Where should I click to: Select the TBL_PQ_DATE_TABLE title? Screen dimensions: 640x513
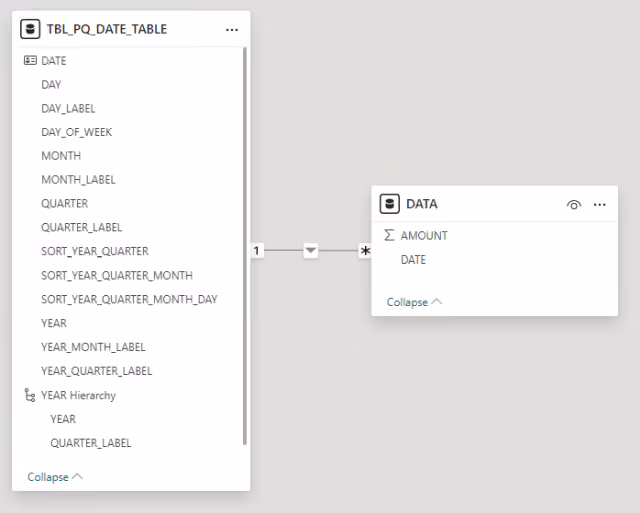point(107,29)
